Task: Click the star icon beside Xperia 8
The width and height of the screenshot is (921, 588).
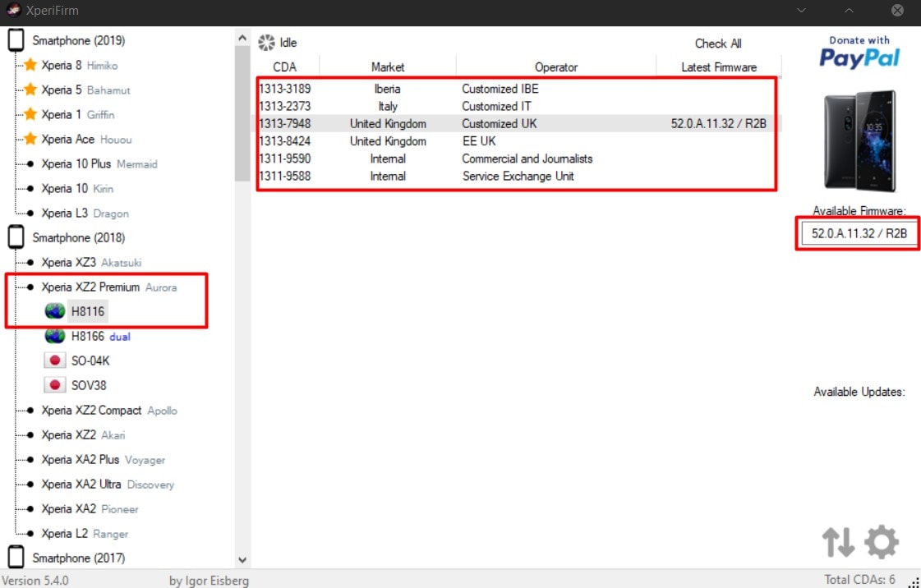Action: pyautogui.click(x=30, y=65)
